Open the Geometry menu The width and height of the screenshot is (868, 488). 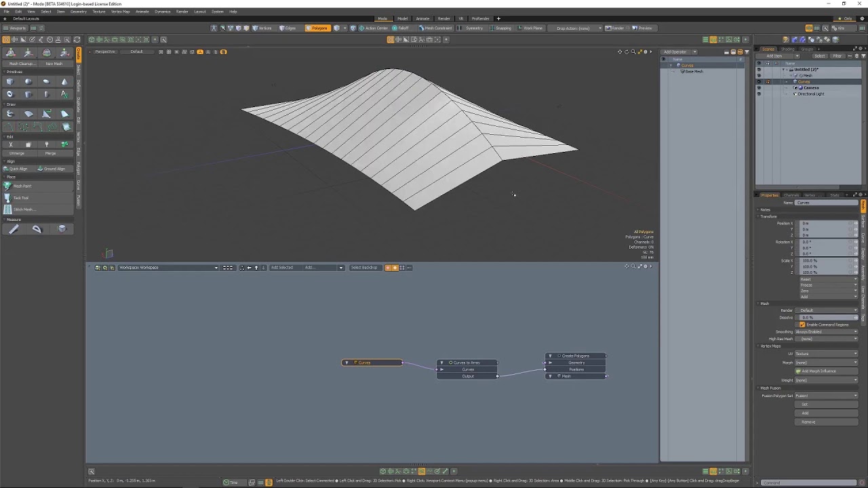(x=79, y=12)
